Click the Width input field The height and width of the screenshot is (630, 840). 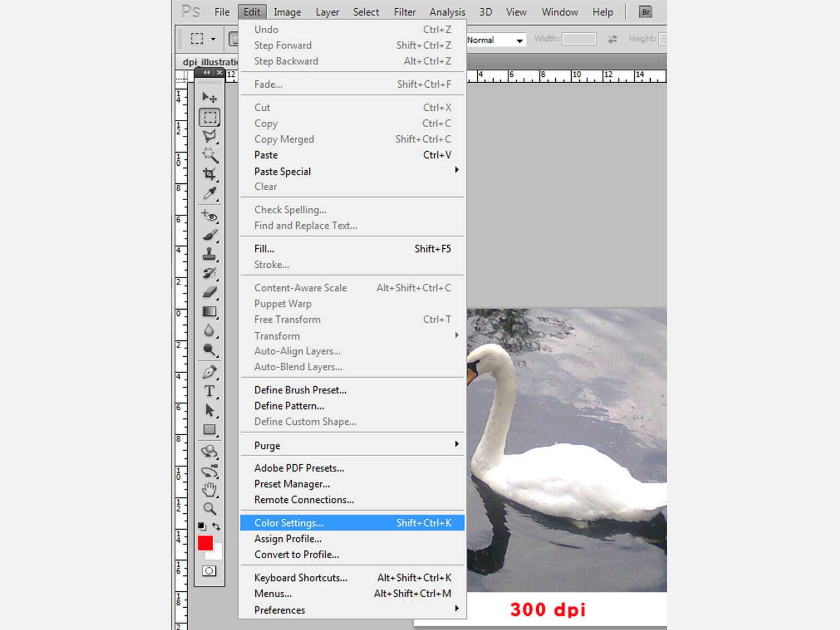click(579, 39)
